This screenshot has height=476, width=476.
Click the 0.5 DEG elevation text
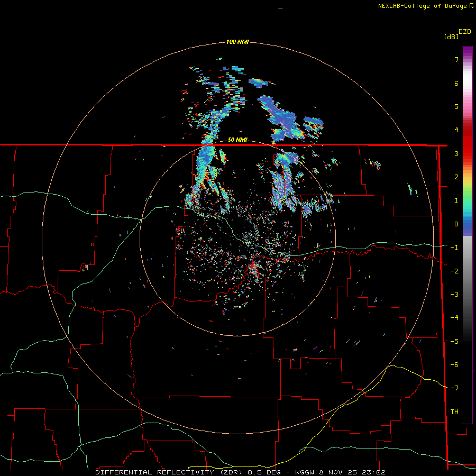[264, 472]
